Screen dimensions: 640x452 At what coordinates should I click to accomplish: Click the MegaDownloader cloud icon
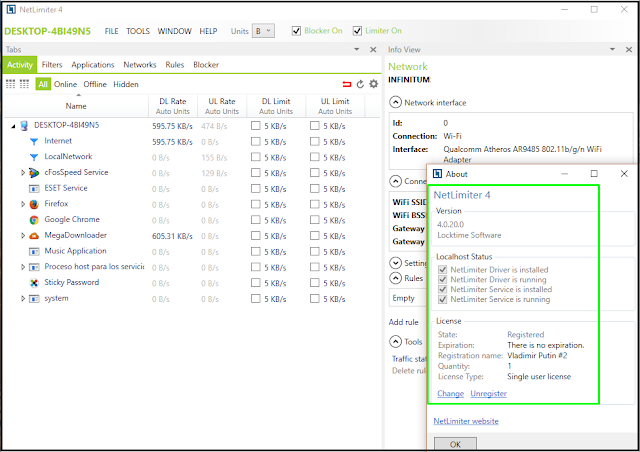click(x=34, y=236)
